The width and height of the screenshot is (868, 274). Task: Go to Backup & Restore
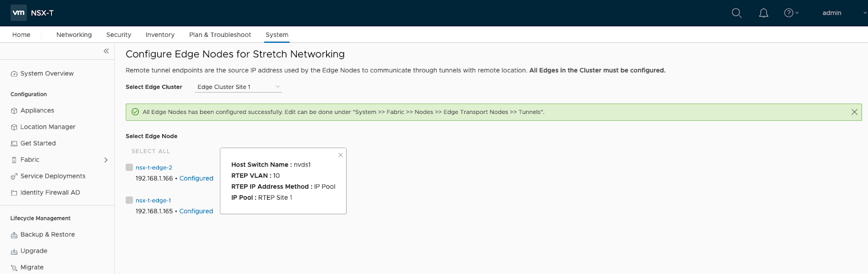click(x=47, y=235)
